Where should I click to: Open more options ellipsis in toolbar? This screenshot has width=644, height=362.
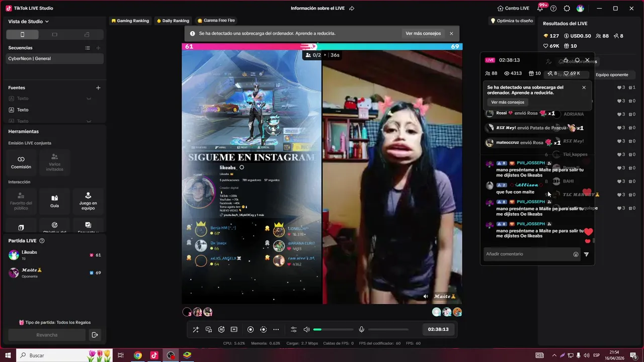[276, 329]
